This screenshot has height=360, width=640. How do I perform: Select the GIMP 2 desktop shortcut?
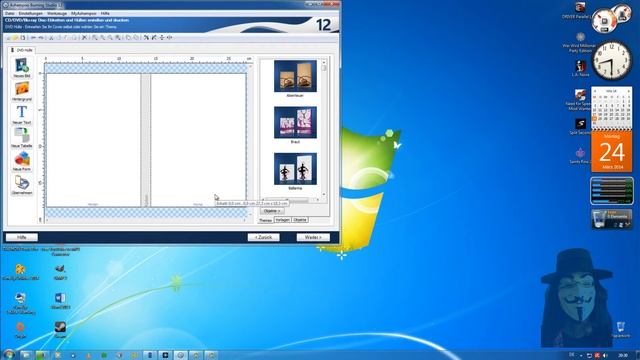click(60, 272)
